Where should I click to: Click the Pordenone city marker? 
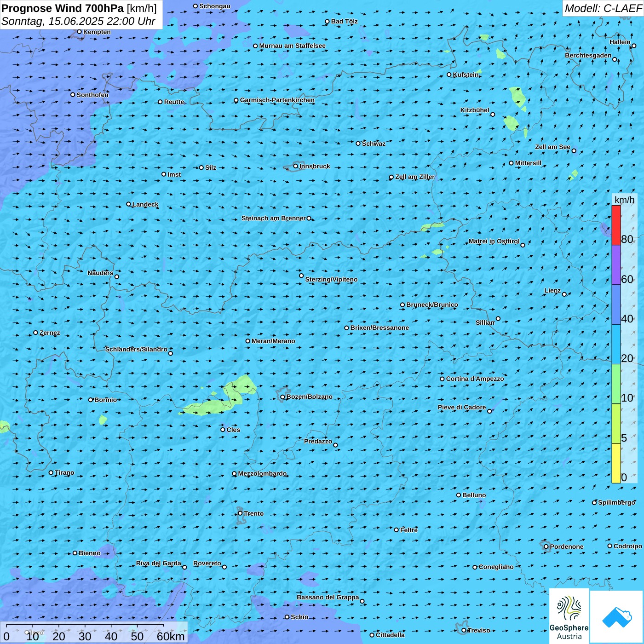[x=546, y=546]
